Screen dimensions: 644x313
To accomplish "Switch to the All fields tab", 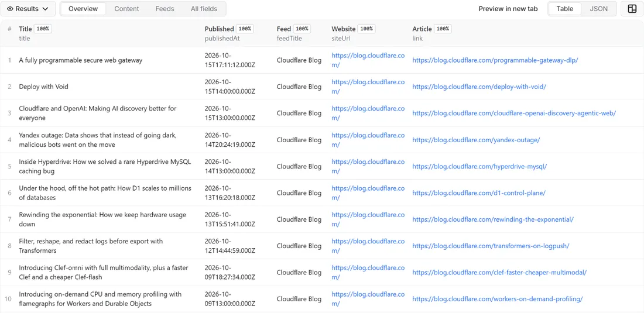I will coord(204,9).
